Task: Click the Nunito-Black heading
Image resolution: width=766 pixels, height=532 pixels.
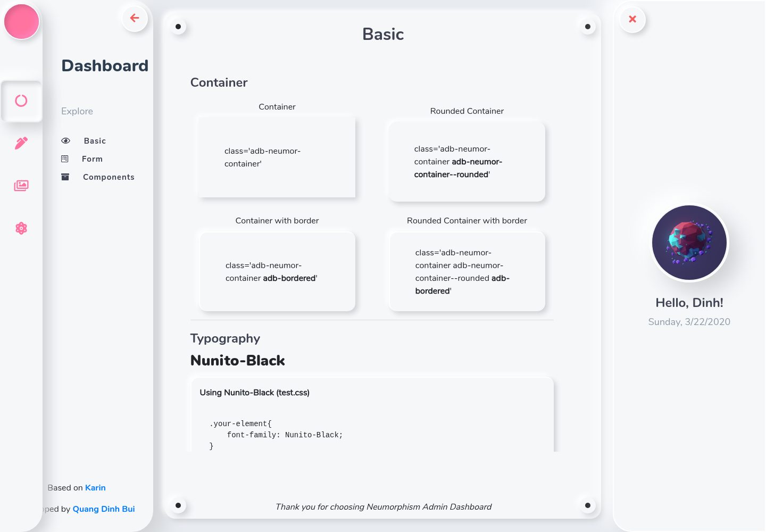Action: pos(238,361)
